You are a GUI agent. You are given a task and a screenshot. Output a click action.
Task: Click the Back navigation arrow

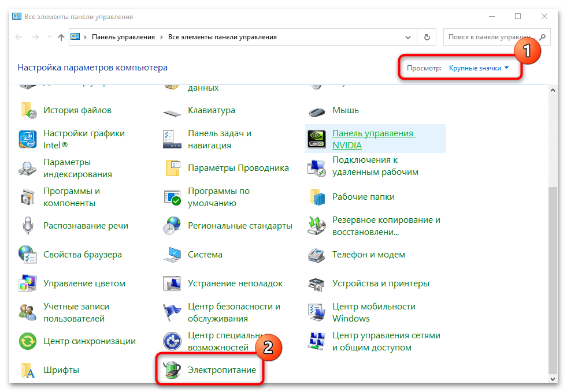pyautogui.click(x=19, y=37)
